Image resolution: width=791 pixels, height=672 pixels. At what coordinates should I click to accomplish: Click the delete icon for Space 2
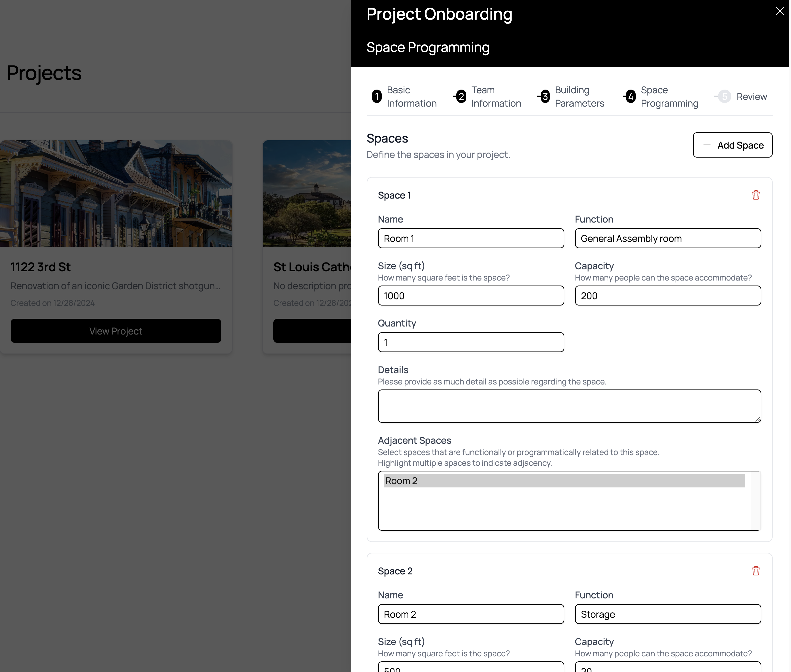pos(756,571)
